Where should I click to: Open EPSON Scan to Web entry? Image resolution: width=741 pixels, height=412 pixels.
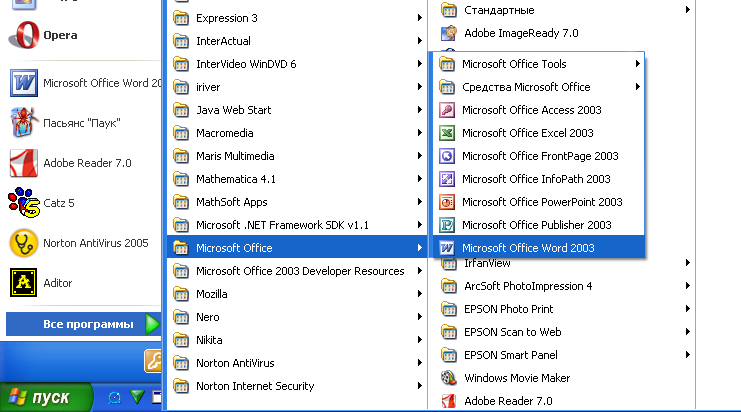click(x=562, y=332)
